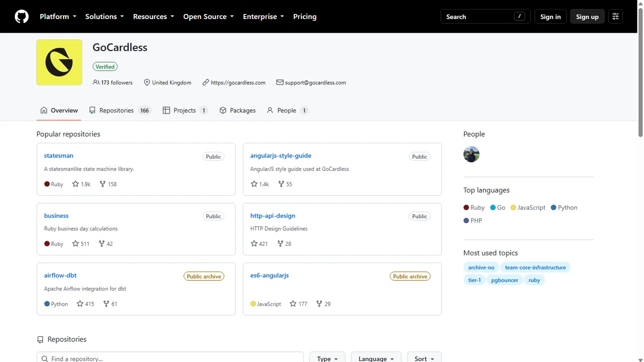Open the Type filter dropdown

pos(328,358)
